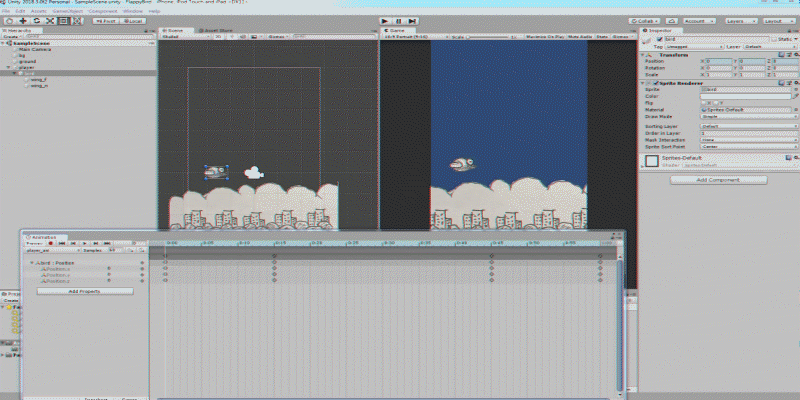Go to last keyframe in Animation window
This screenshot has width=800, height=400.
[107, 243]
